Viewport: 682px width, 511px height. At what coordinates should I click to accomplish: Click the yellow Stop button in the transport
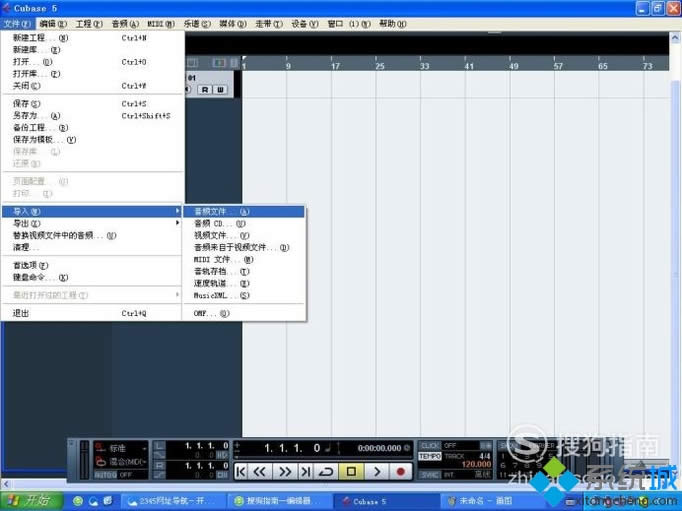pyautogui.click(x=351, y=471)
